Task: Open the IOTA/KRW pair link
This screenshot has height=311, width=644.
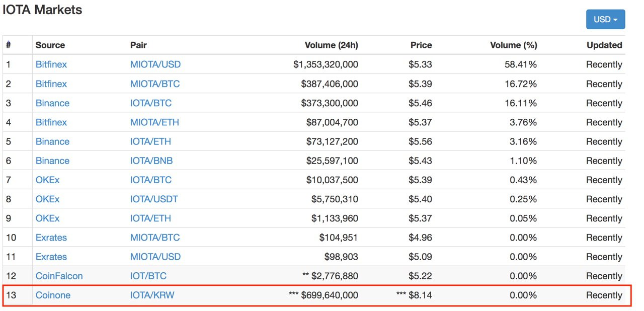Action: click(152, 295)
